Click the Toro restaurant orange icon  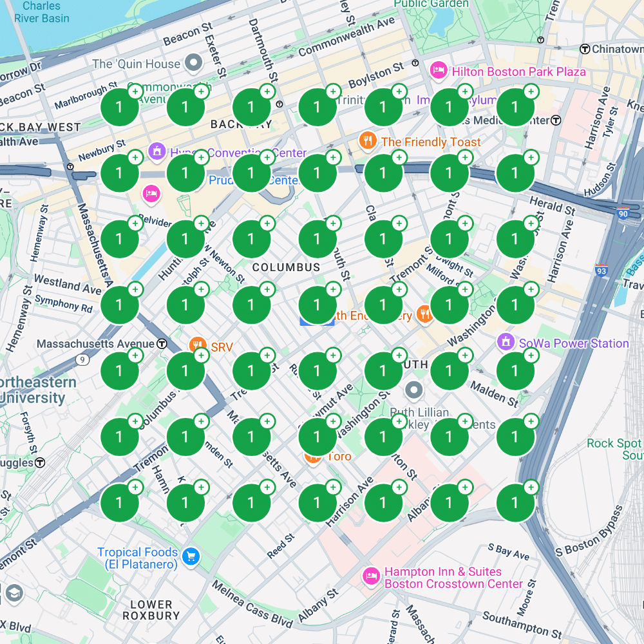click(x=313, y=459)
